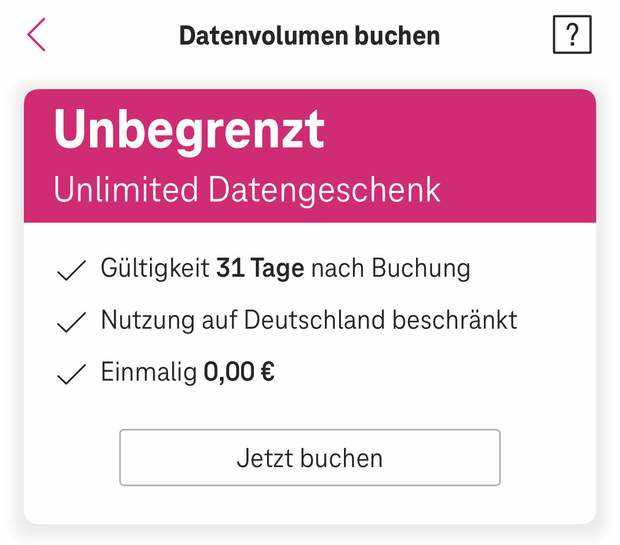Image resolution: width=620 pixels, height=545 pixels.
Task: Select the Unbegrenzt heading
Action: pyautogui.click(x=189, y=130)
